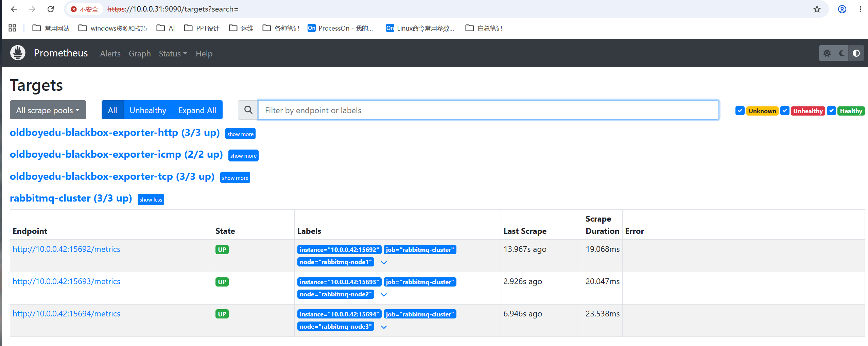This screenshot has height=346, width=868.
Task: Select the All targets filter tab
Action: 112,110
